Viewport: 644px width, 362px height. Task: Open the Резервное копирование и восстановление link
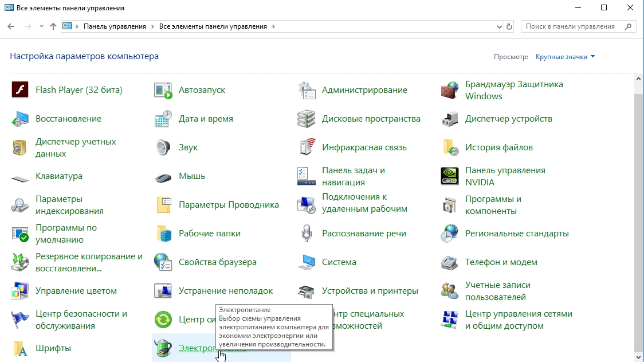89,262
